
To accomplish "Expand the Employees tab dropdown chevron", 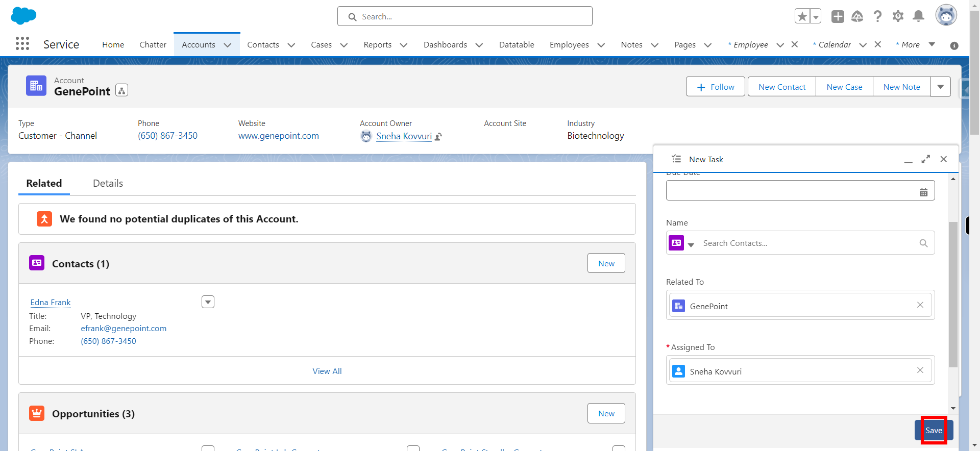I will 601,45.
